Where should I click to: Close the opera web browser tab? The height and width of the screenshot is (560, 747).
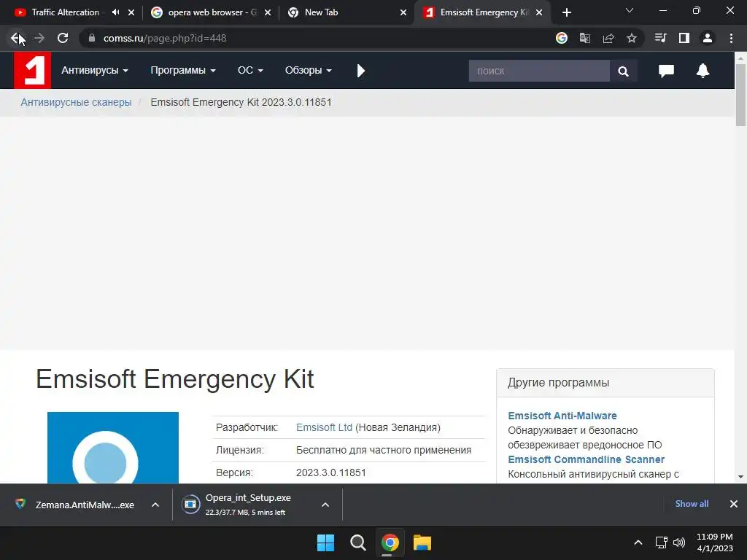click(268, 12)
